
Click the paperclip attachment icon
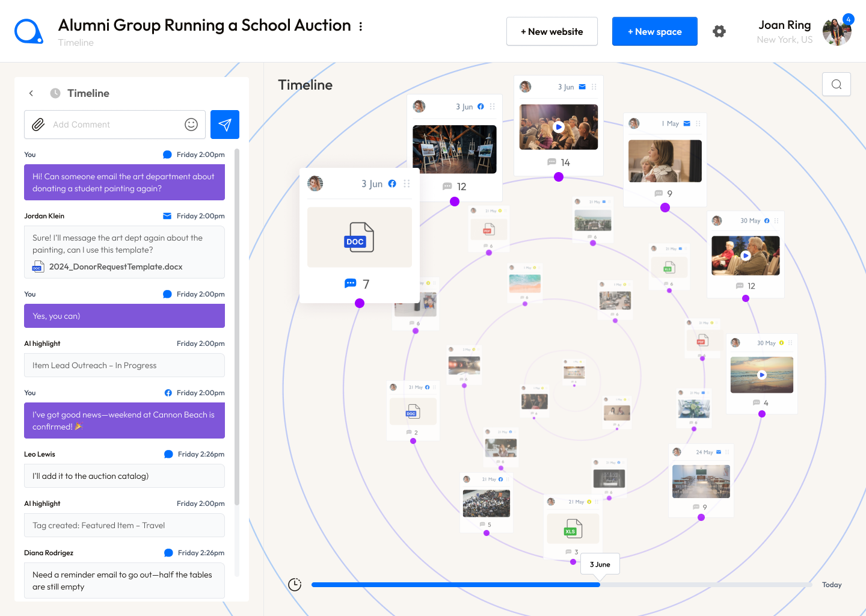38,125
